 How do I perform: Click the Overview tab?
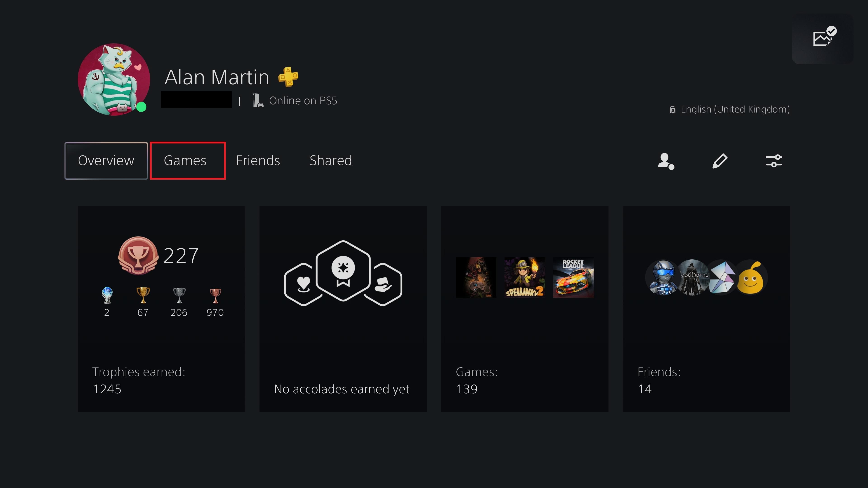click(106, 160)
